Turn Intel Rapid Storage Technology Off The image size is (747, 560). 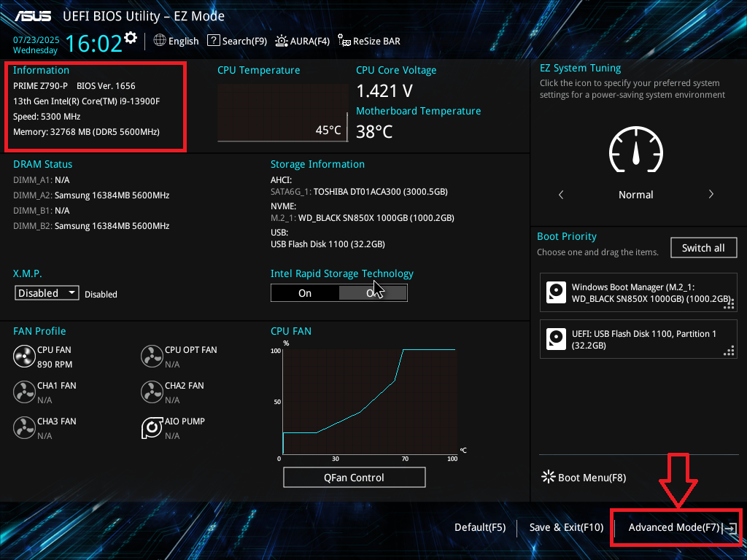(x=373, y=293)
